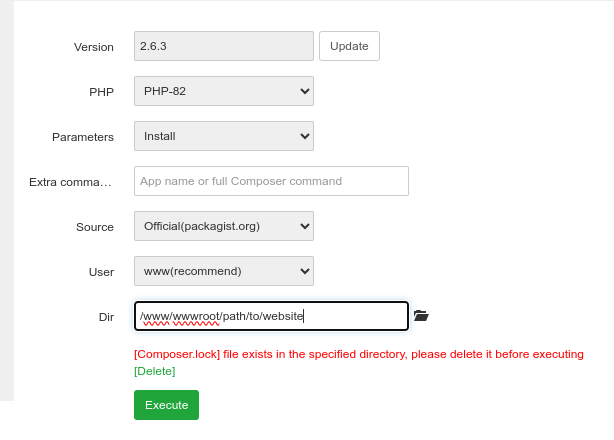614x440 pixels.
Task: Open the folder browser icon beside Dir
Action: (x=421, y=316)
